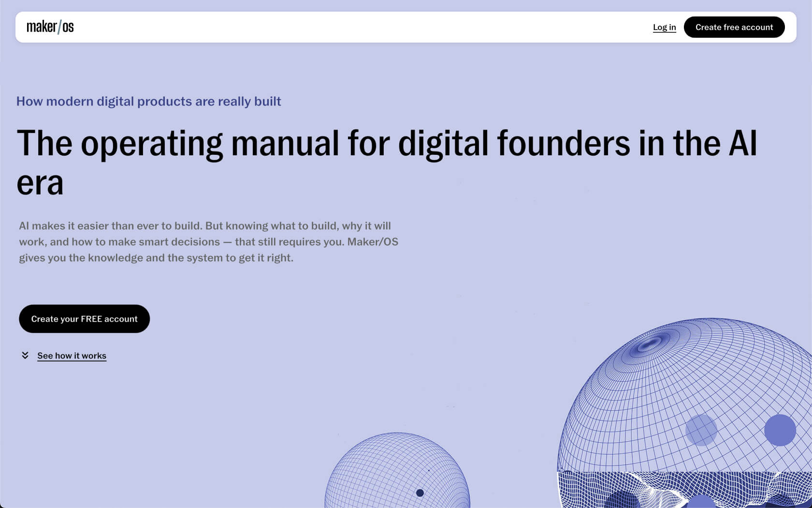Follow the See how it works link

(72, 356)
